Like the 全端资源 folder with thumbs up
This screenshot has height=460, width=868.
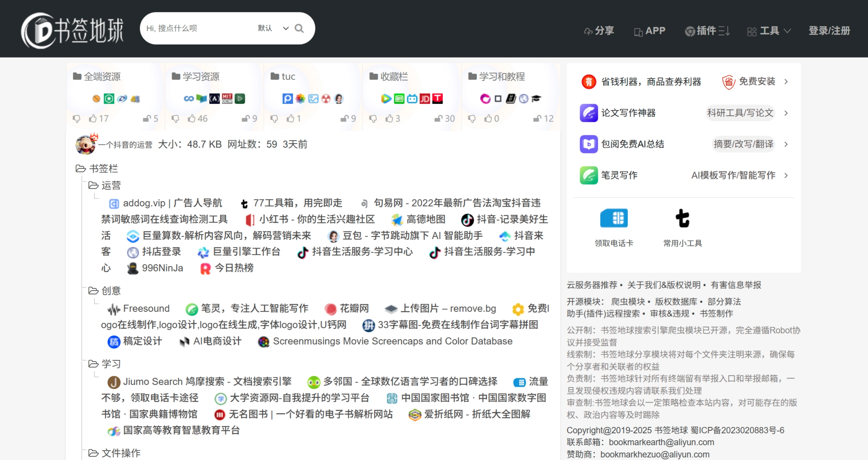tap(93, 118)
